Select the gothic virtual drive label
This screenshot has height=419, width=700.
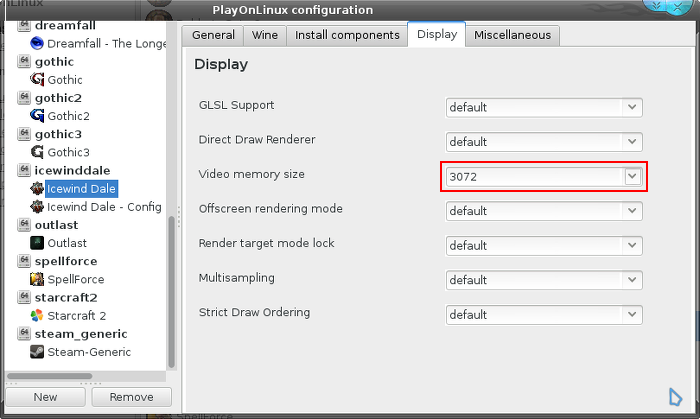[54, 62]
